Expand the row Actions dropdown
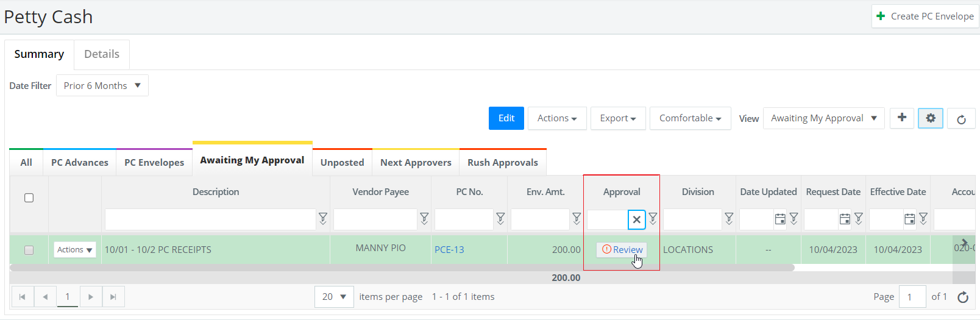980x320 pixels. 74,250
